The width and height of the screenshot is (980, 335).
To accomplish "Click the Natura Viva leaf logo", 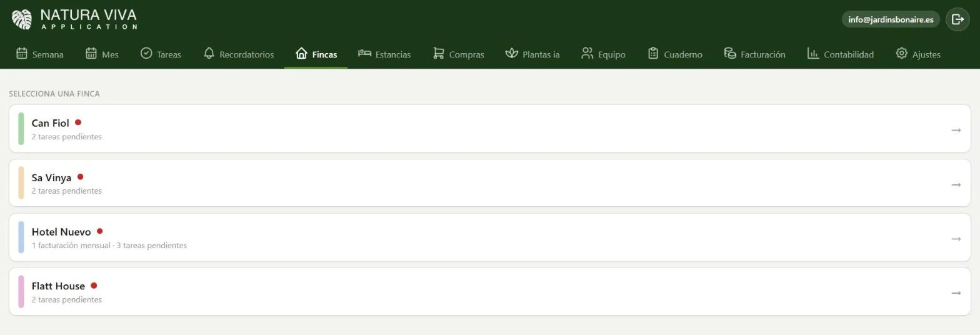I will coord(22,19).
